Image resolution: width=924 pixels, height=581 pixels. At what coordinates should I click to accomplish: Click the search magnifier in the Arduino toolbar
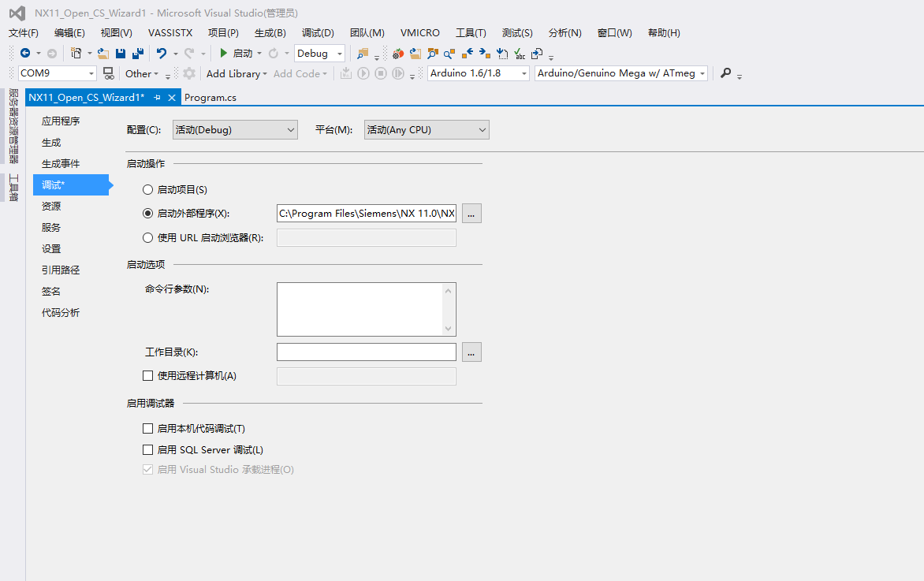[x=726, y=73]
